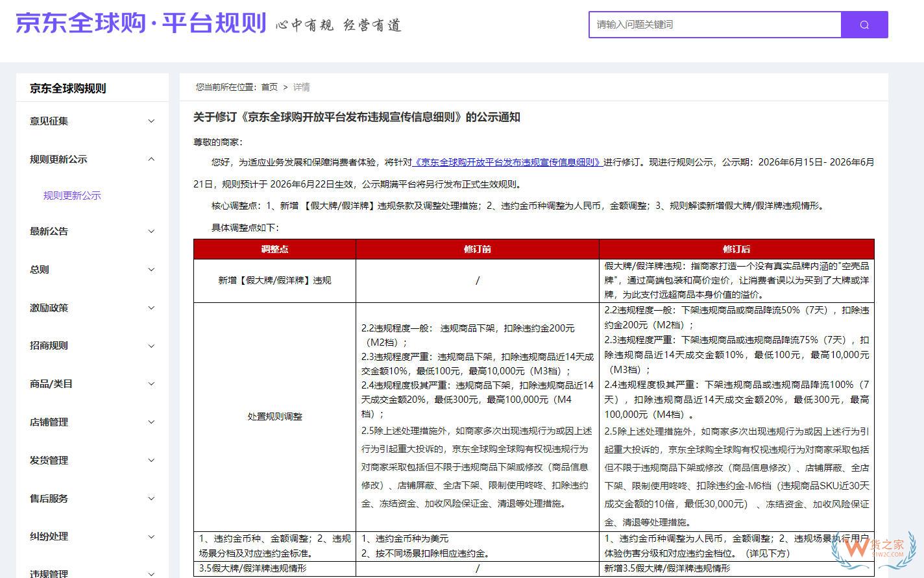
Task: Open the 商品/类目 menu item
Action: pyautogui.click(x=51, y=383)
